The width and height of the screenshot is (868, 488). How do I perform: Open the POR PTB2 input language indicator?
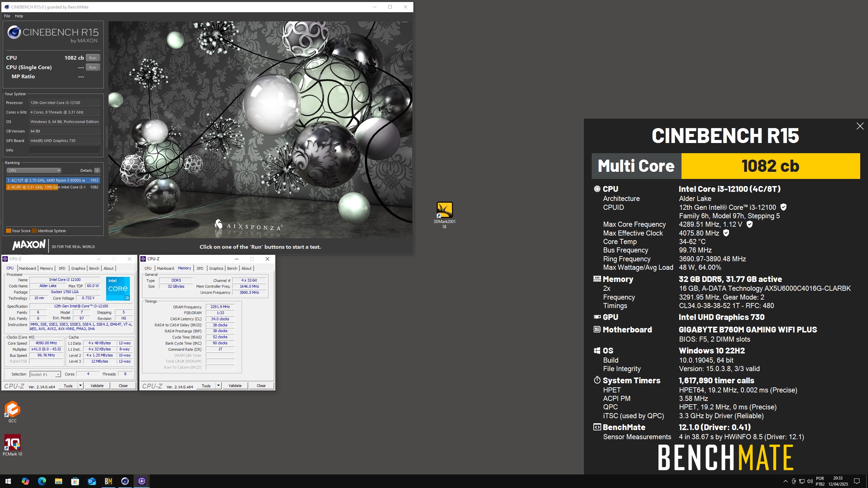coord(820,481)
